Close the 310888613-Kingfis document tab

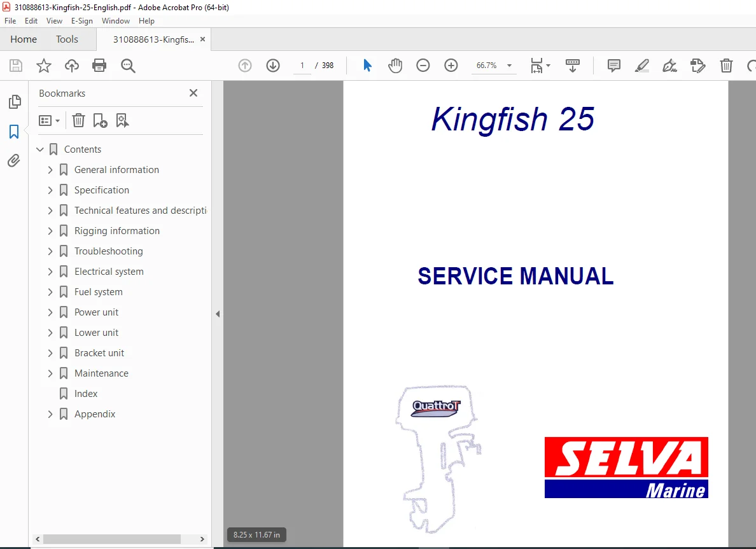point(202,39)
